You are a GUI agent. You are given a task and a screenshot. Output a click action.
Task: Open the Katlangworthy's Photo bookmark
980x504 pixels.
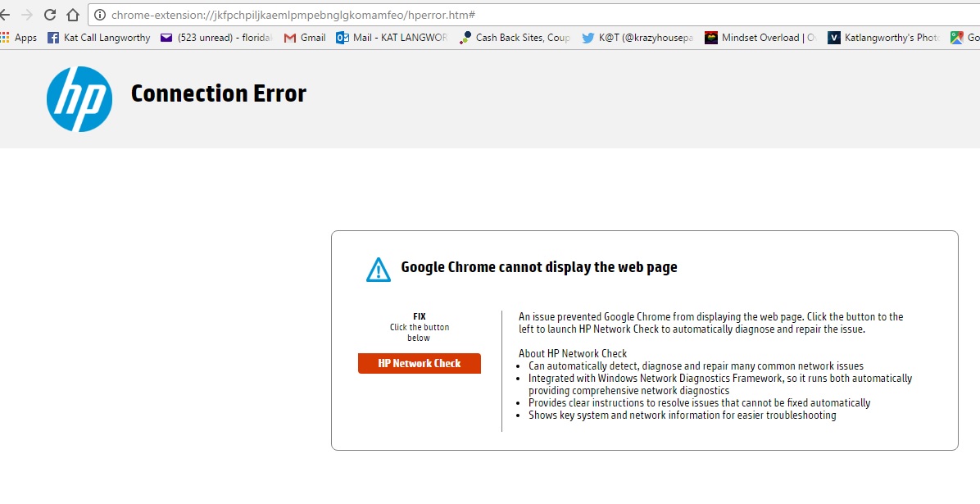tap(883, 38)
